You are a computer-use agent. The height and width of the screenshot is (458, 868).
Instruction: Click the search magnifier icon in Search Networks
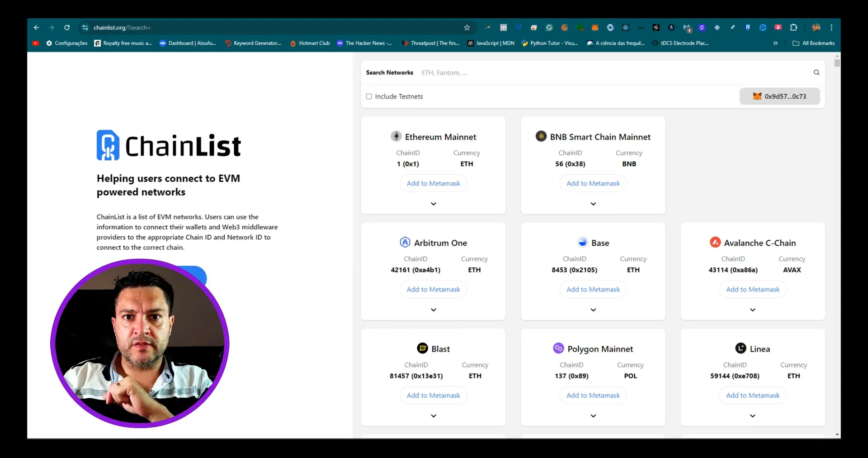point(816,72)
